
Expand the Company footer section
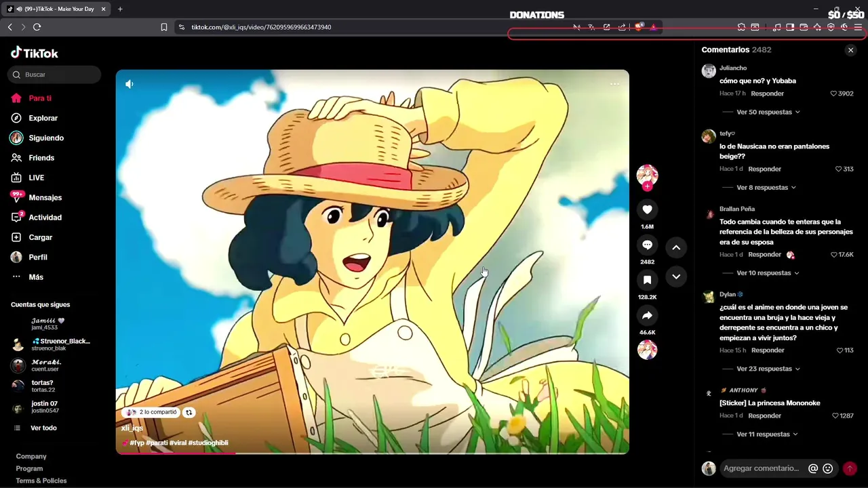click(31, 457)
